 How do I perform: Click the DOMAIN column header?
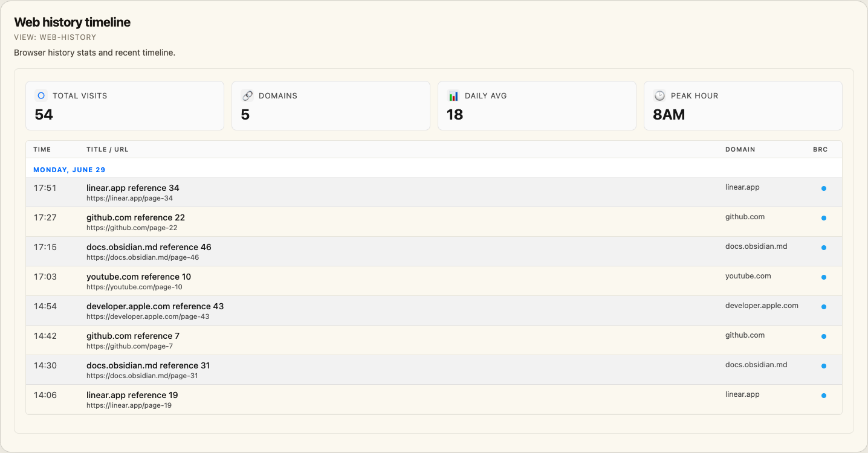tap(740, 149)
